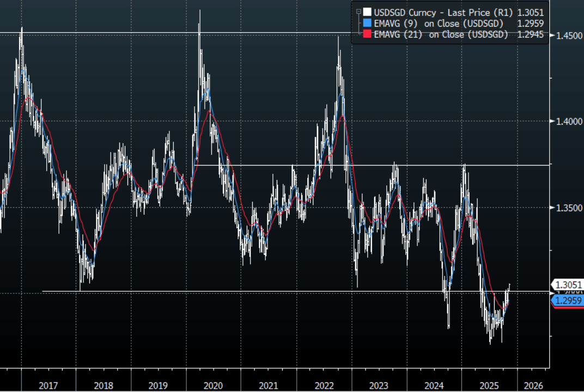Click the 2026 label on time axis

click(x=533, y=385)
